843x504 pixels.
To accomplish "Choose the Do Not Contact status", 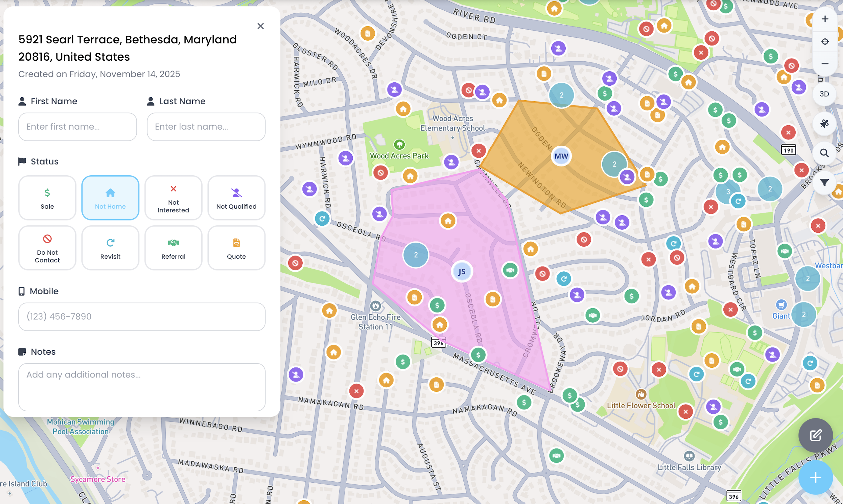I will coord(47,248).
